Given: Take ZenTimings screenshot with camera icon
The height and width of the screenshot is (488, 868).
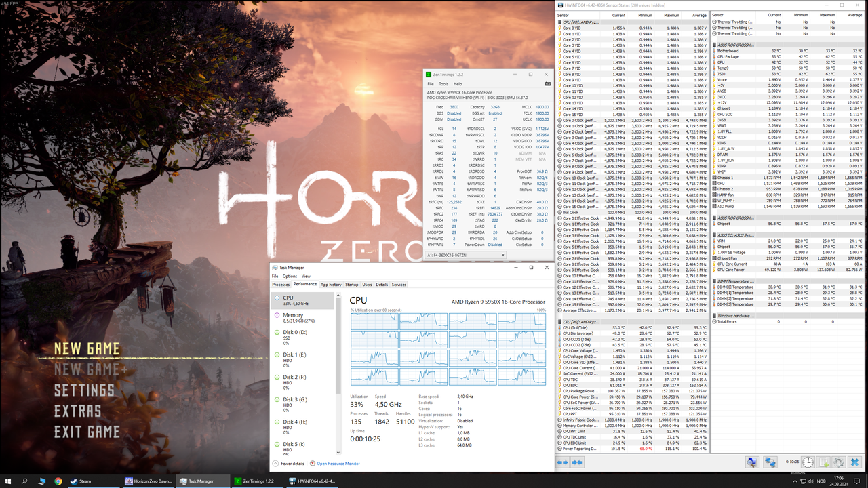Looking at the screenshot, I should pos(547,84).
